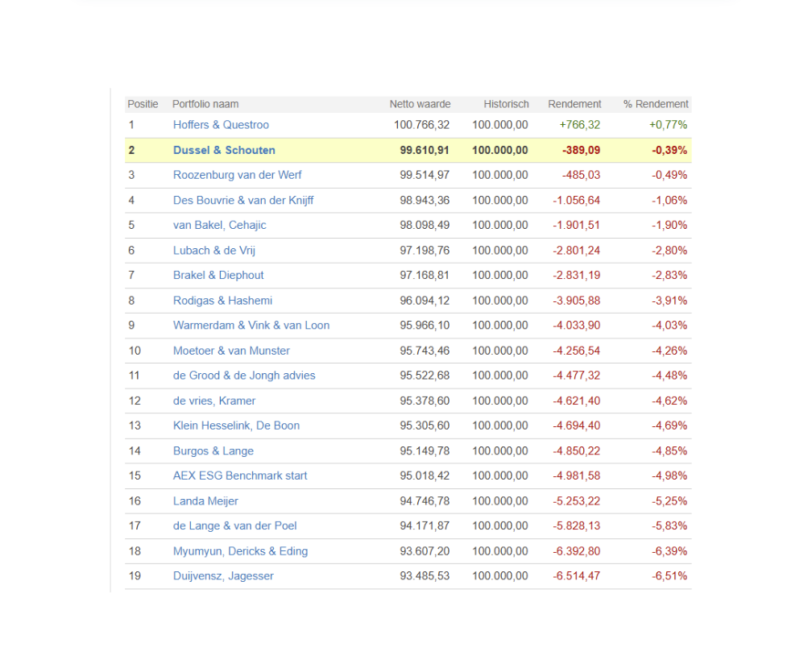Open Lubach & de Vrij portfolio

click(x=213, y=251)
